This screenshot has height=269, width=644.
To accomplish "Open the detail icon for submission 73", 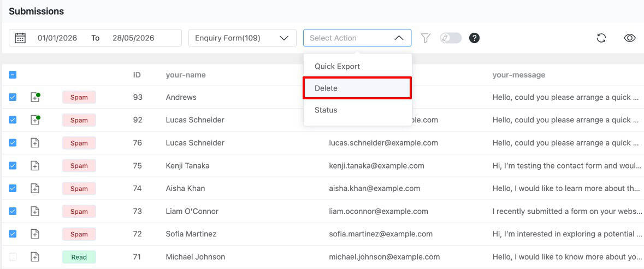I will point(36,212).
